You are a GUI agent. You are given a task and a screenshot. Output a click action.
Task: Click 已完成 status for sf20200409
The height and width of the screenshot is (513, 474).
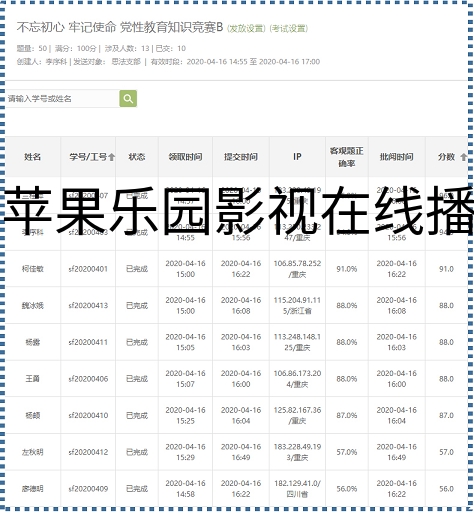tap(137, 489)
